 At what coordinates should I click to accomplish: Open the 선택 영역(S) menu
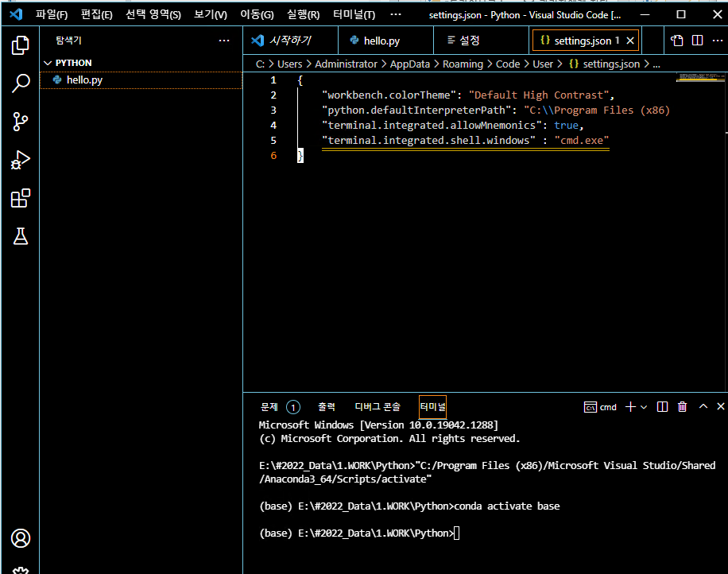click(x=153, y=15)
